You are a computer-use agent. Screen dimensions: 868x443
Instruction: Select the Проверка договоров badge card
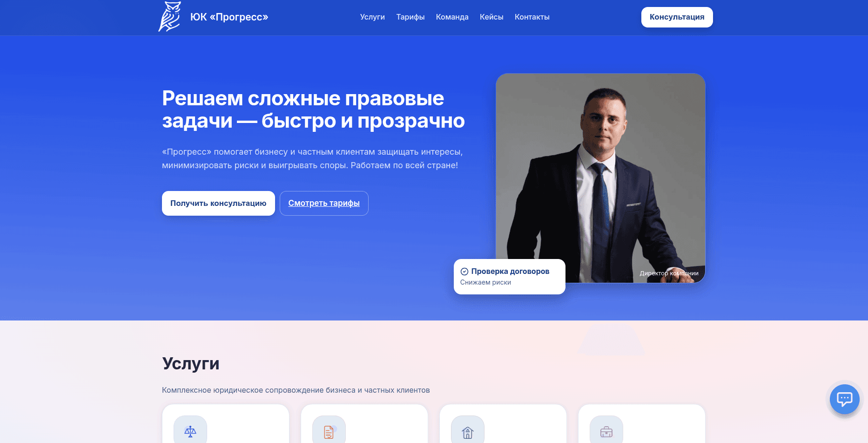point(510,277)
